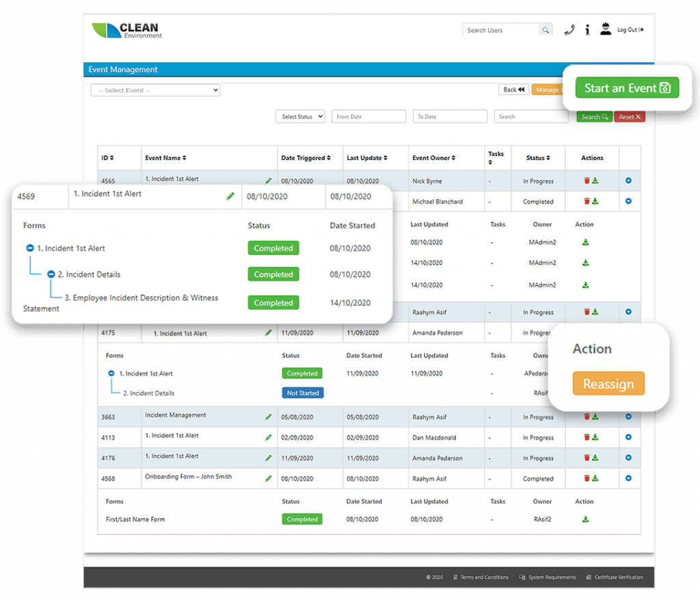Viewport: 700px width, 602px height.
Task: Click the Reassign button
Action: (608, 384)
